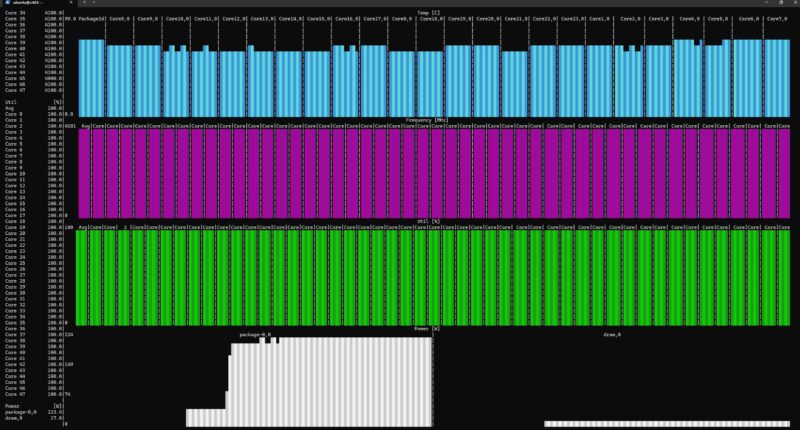800x430 pixels.
Task: Click the Frequency [MHz] graph title
Action: [x=426, y=120]
